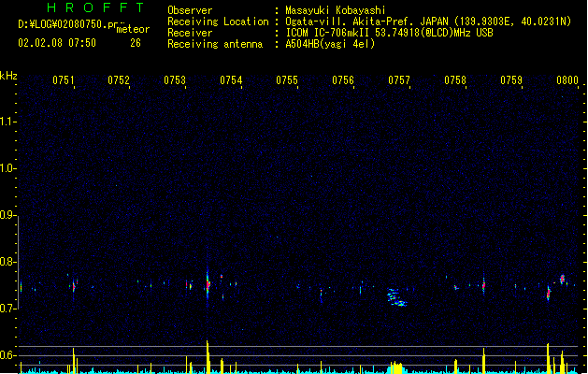This screenshot has width=588, height=374.
Task: Click the meteor label text
Action: click(x=133, y=29)
